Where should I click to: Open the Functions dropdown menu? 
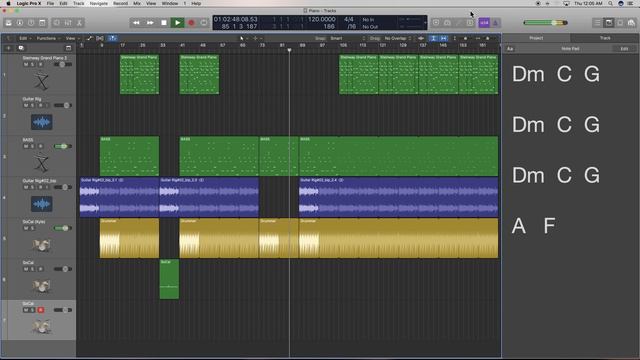[48, 38]
